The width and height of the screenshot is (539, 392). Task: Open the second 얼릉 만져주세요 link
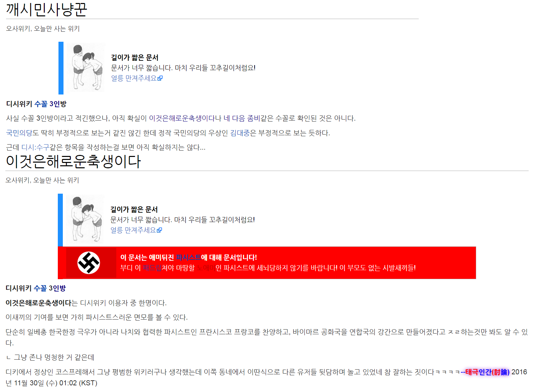[133, 230]
